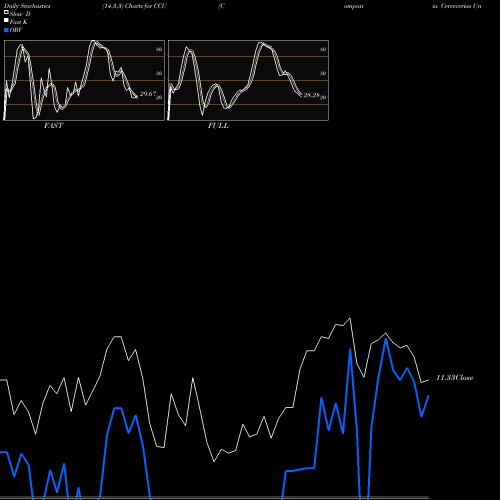
Task: Click the 29.67 value on FAST chart
Action: 148,94
